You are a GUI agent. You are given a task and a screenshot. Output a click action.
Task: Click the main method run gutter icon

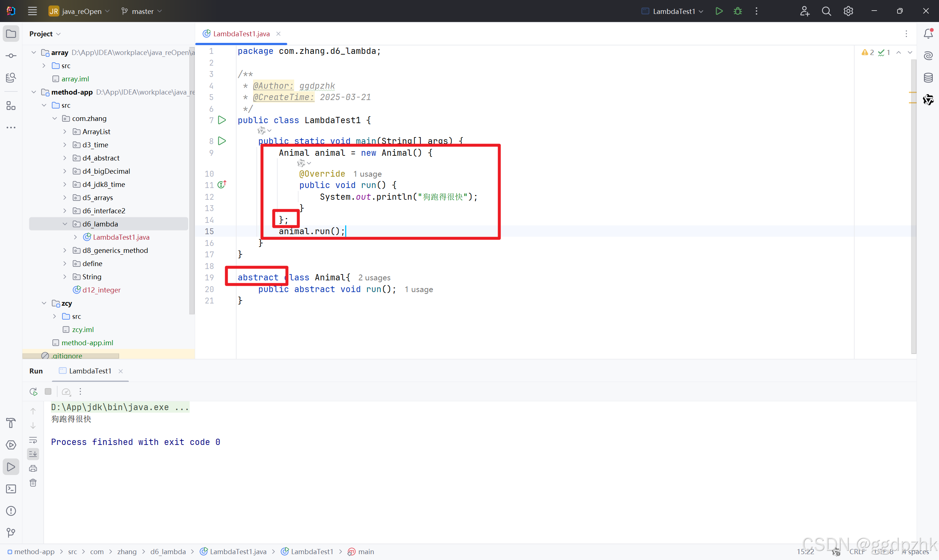click(222, 141)
